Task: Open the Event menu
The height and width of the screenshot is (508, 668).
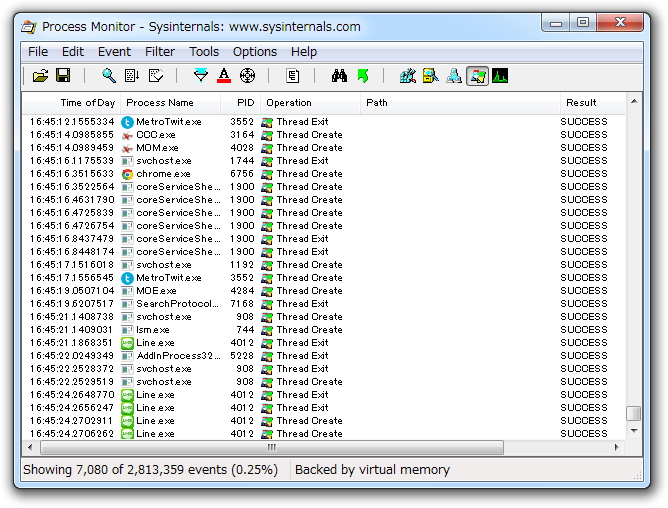Action: [114, 52]
